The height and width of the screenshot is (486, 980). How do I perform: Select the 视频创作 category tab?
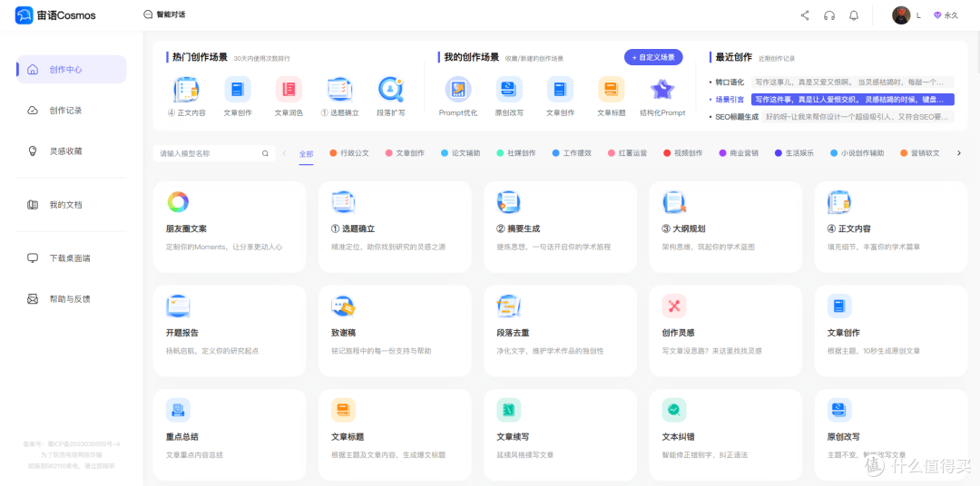pyautogui.click(x=682, y=153)
